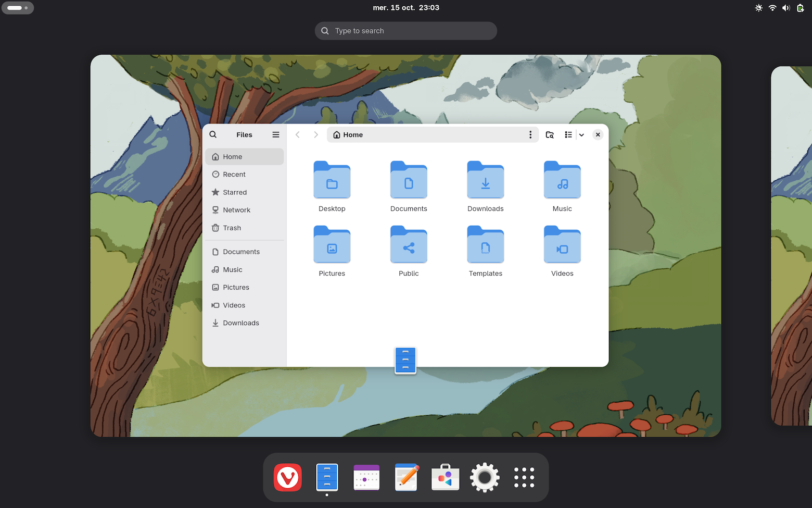Open Trash from the sidebar
The width and height of the screenshot is (812, 508).
[232, 228]
